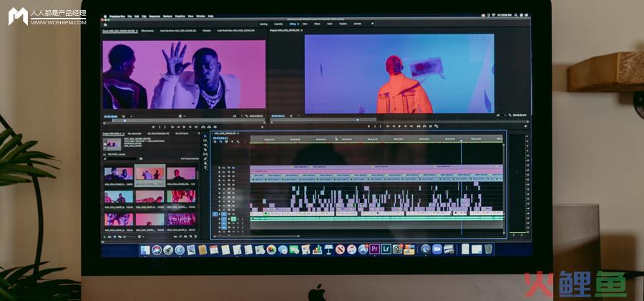Switch to the Learning workspace tab
This screenshot has height=301, width=644.
pos(263,24)
